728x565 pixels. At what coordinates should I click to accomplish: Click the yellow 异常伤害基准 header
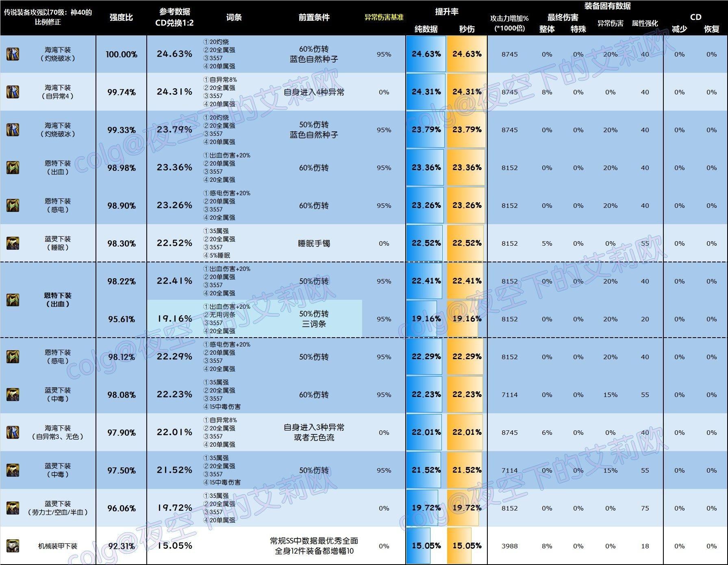coord(384,17)
